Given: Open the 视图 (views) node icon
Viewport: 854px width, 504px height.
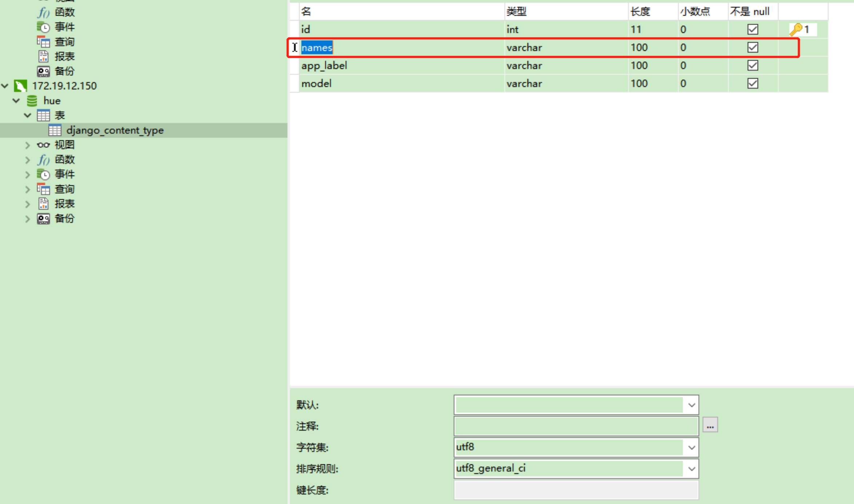Looking at the screenshot, I should [x=43, y=145].
